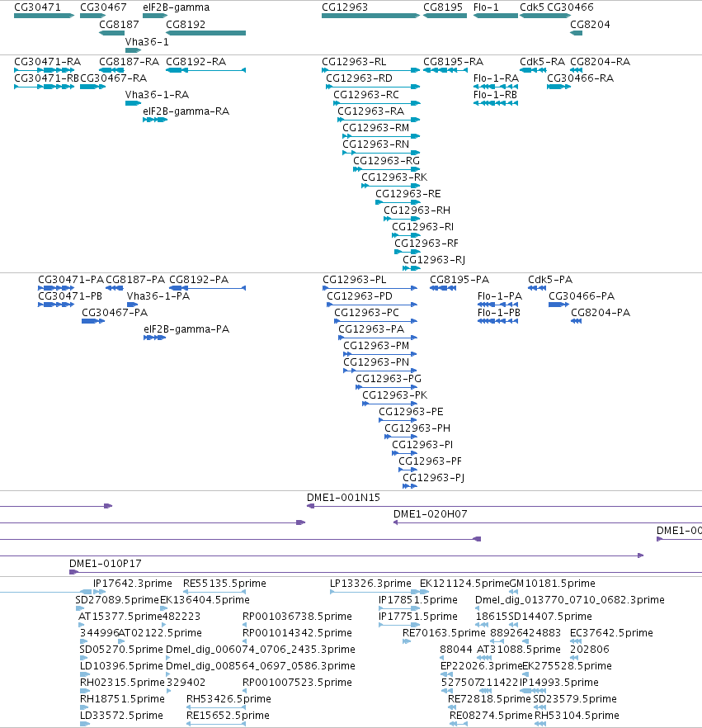Click transcript CG12963-RM
The height and width of the screenshot is (728, 702).
(x=381, y=136)
